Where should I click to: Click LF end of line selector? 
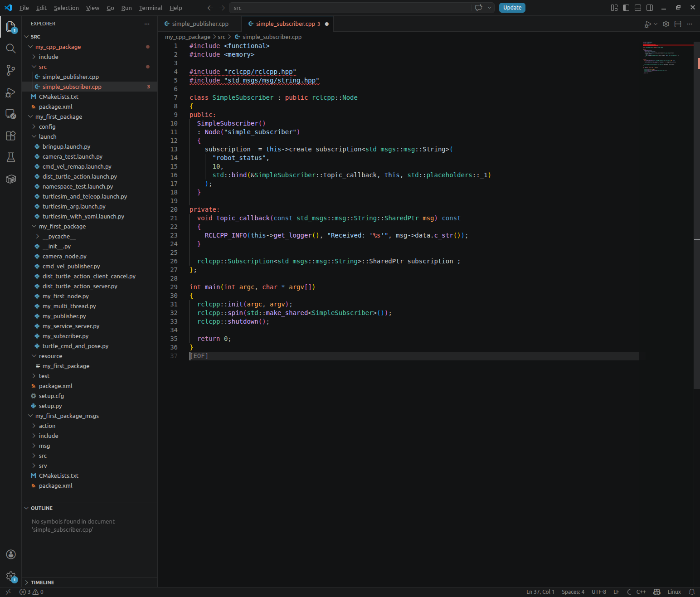pos(616,592)
